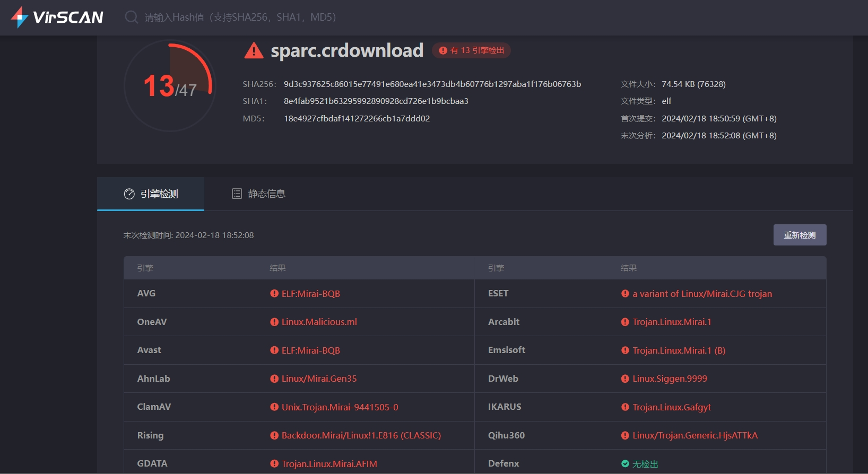Click the alert icon in DrWeb result
This screenshot has width=868, height=474.
(x=625, y=379)
